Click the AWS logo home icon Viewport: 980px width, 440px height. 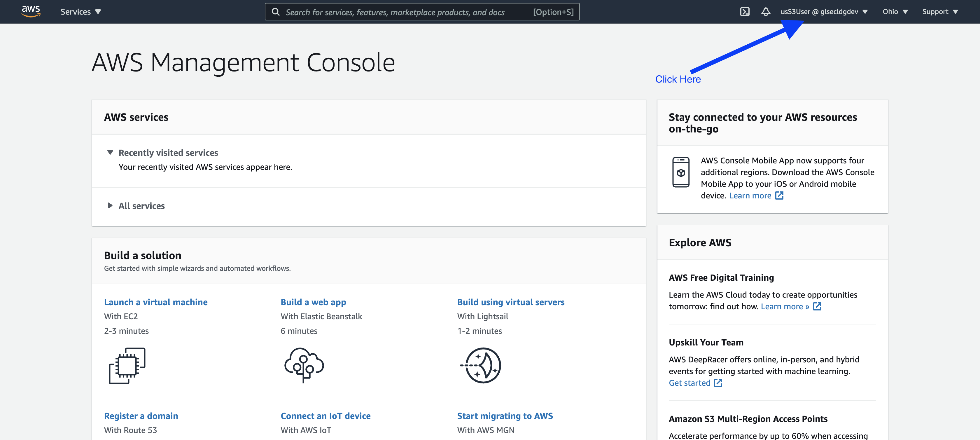coord(31,11)
